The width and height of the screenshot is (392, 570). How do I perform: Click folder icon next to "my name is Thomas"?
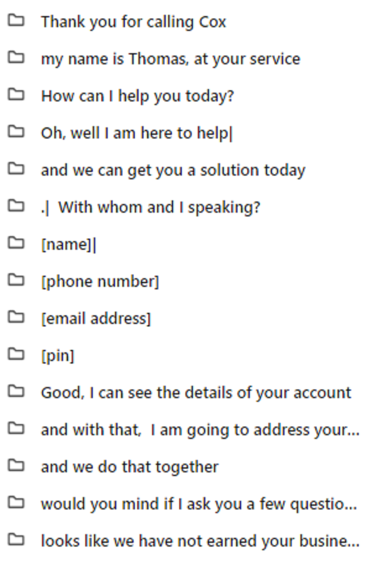pos(16,57)
